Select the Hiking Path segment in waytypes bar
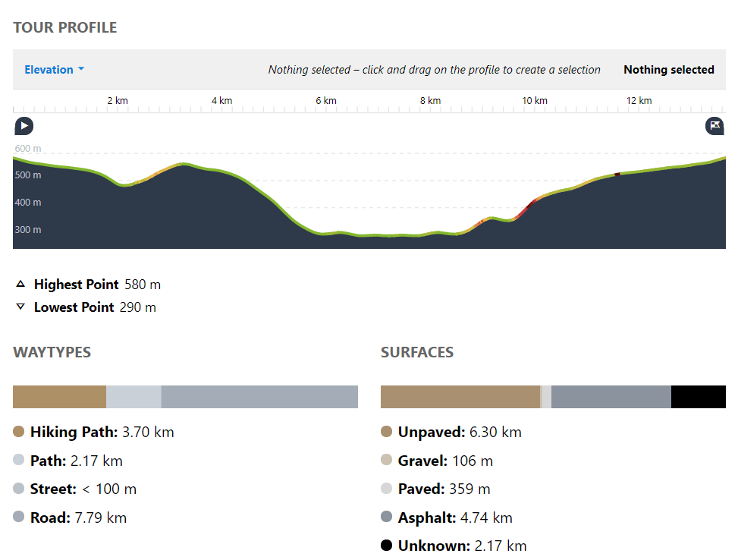Image resolution: width=738 pixels, height=560 pixels. click(x=59, y=397)
